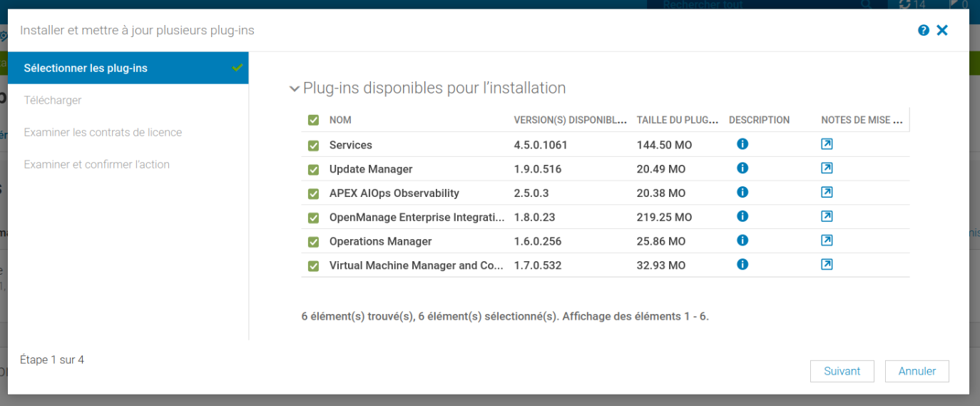The image size is (980, 406).
Task: Open OpenManage Enterprise Integration description info
Action: coord(742,216)
